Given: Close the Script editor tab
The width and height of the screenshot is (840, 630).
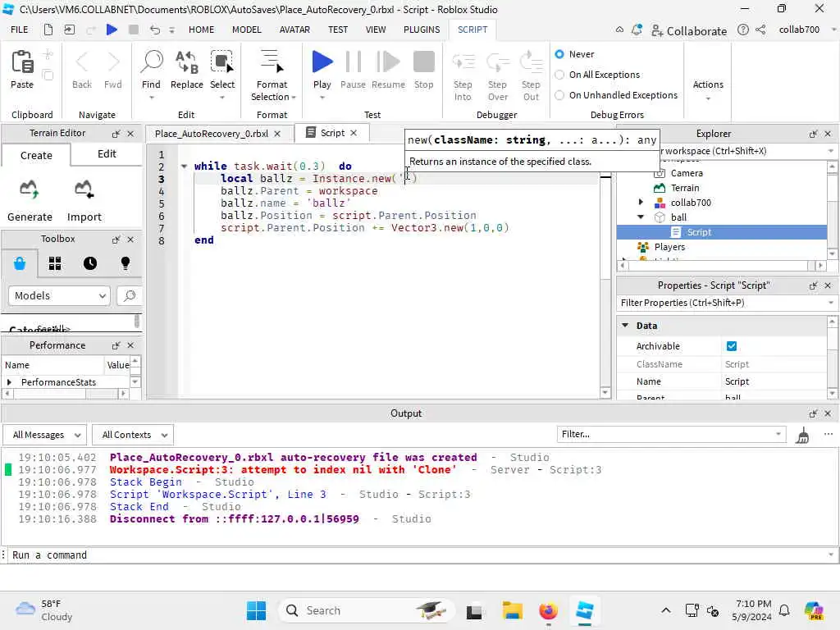Looking at the screenshot, I should (354, 133).
